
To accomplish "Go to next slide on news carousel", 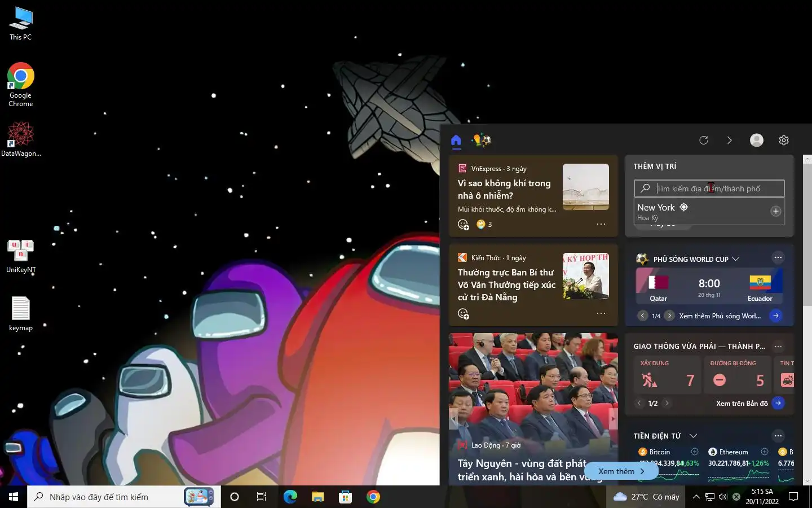I will click(613, 419).
